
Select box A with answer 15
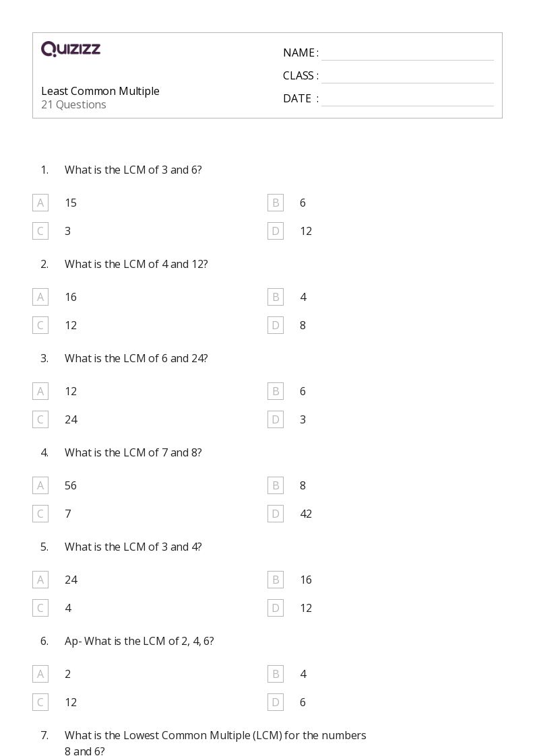pos(40,203)
